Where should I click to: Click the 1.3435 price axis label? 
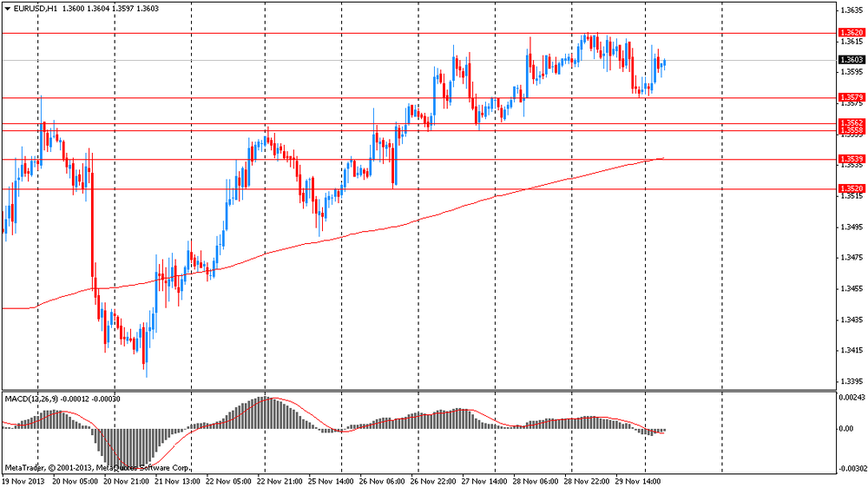pos(852,320)
